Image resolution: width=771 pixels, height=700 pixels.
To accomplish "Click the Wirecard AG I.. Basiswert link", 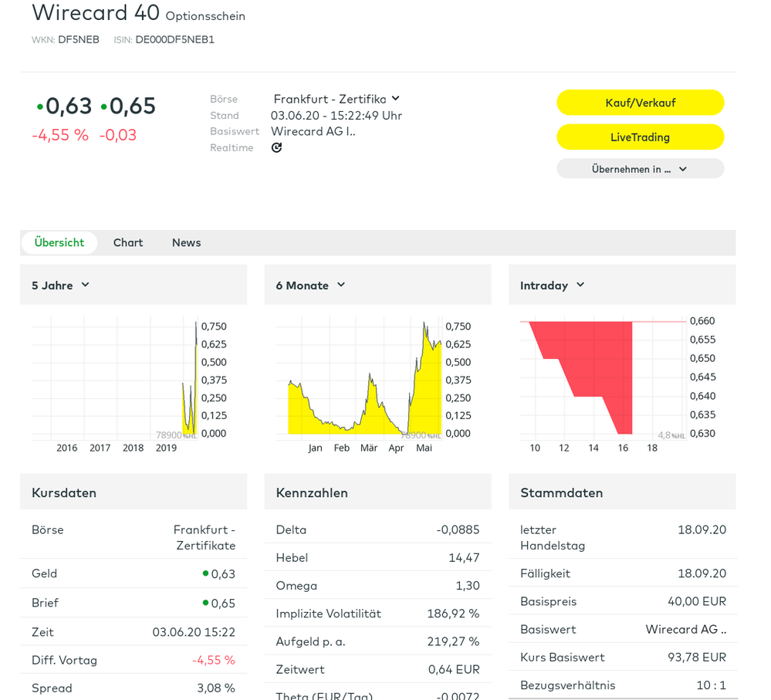I will 313,131.
